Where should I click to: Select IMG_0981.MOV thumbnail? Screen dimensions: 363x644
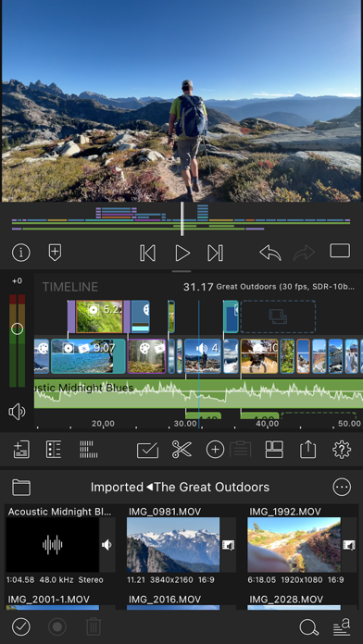[173, 545]
